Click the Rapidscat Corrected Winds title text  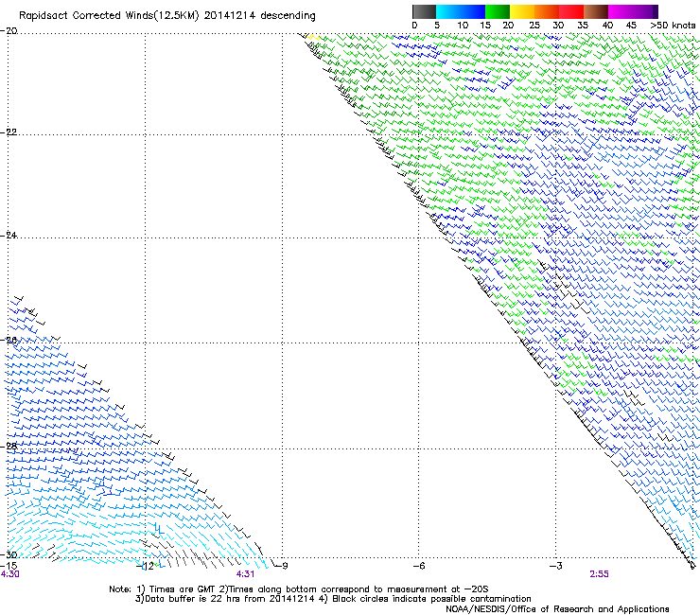click(167, 16)
